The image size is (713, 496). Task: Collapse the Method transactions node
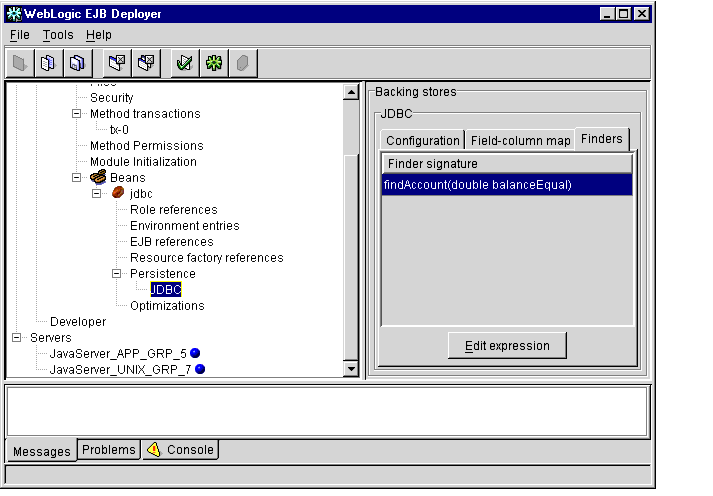pyautogui.click(x=76, y=114)
